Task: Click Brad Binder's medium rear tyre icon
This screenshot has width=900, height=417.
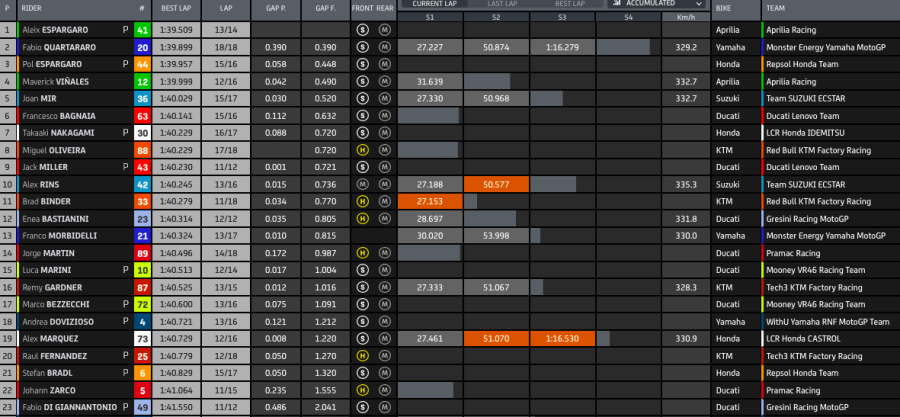Action: pyautogui.click(x=384, y=201)
